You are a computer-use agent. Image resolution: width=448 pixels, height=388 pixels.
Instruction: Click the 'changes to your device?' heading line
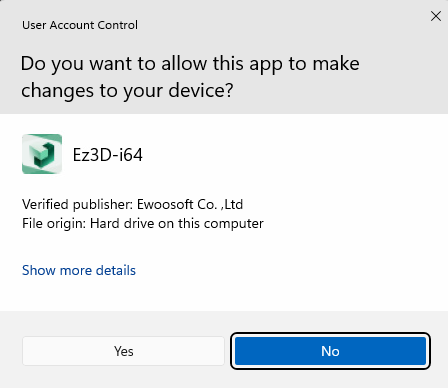[x=127, y=91]
